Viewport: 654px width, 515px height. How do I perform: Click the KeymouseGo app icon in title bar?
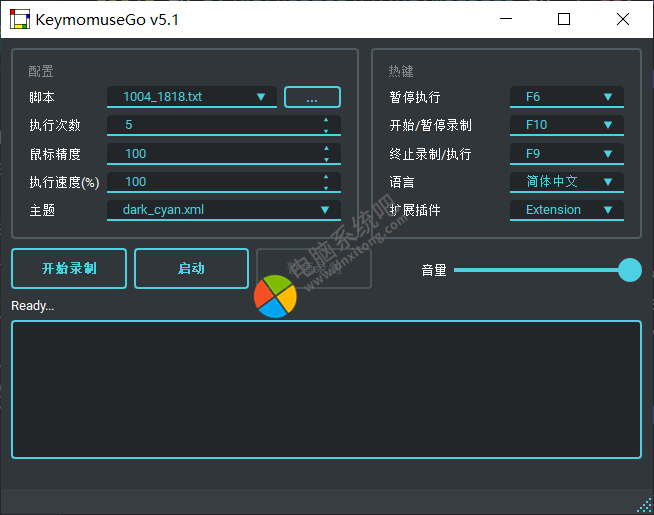[x=20, y=20]
